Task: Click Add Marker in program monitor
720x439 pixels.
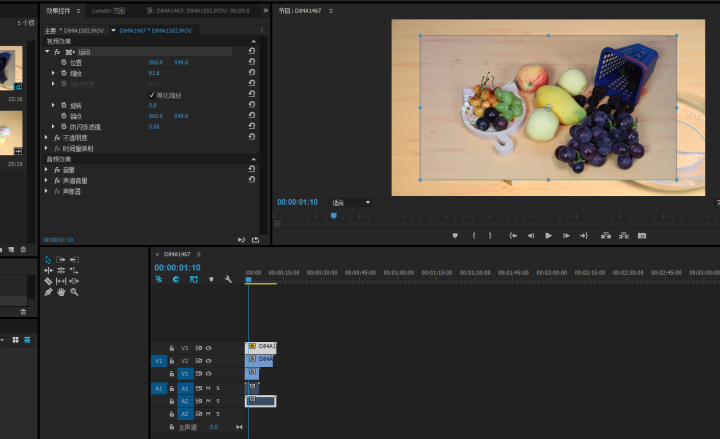Action: 455,236
